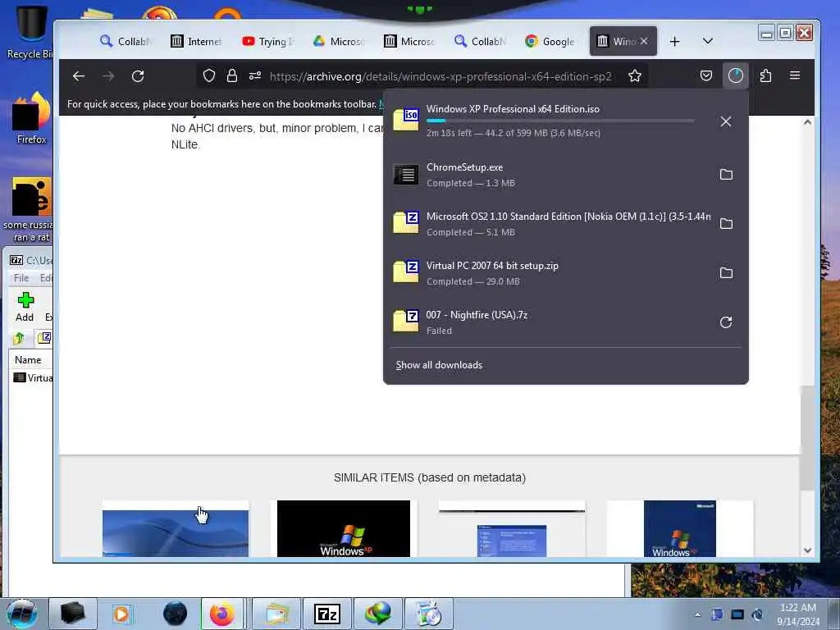Click the 7-Zip taskbar button
Viewport: 840px width, 630px height.
[x=327, y=614]
